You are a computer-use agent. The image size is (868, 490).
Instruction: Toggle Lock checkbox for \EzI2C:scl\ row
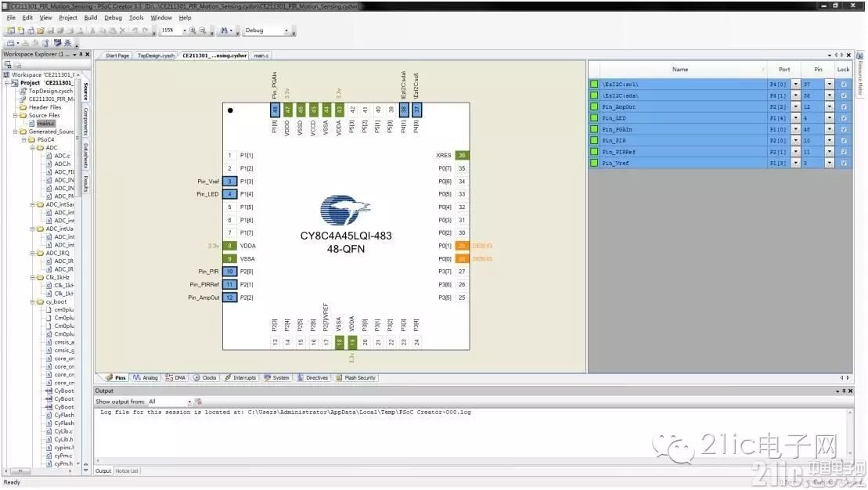[844, 85]
